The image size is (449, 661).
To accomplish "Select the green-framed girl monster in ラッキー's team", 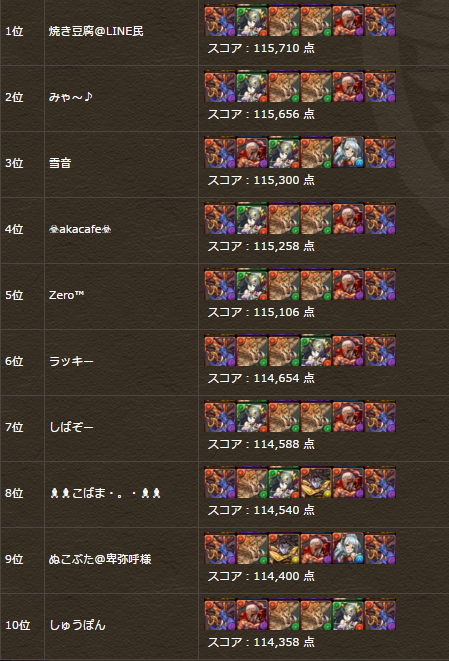I will [316, 350].
